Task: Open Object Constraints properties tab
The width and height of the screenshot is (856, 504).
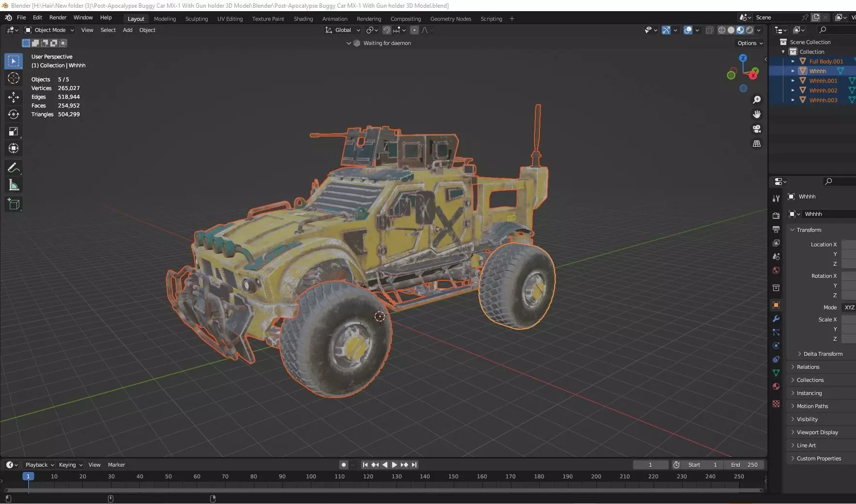Action: coord(776,359)
